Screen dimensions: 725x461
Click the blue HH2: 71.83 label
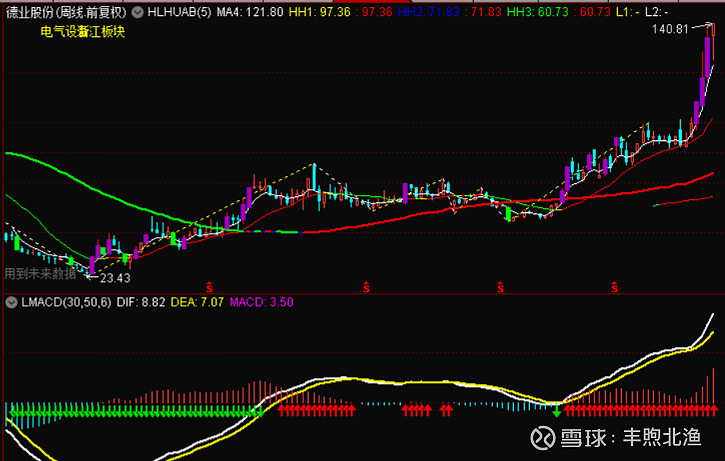click(428, 12)
